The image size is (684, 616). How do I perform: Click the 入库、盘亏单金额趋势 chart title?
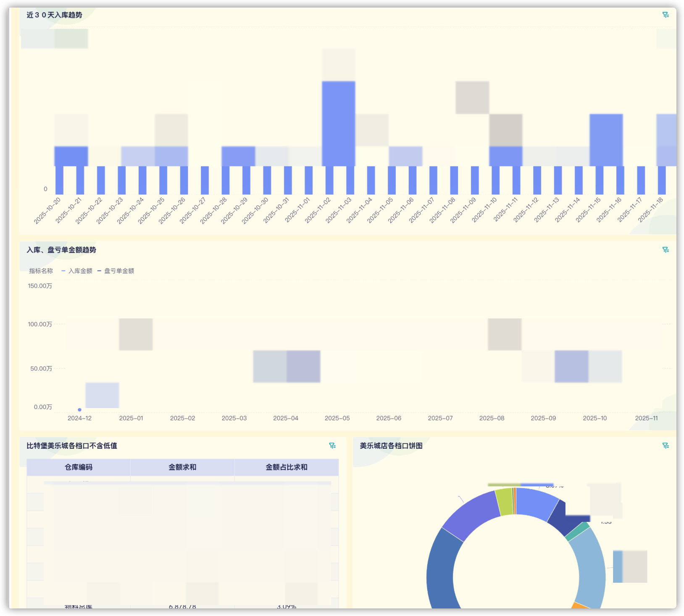tap(61, 250)
